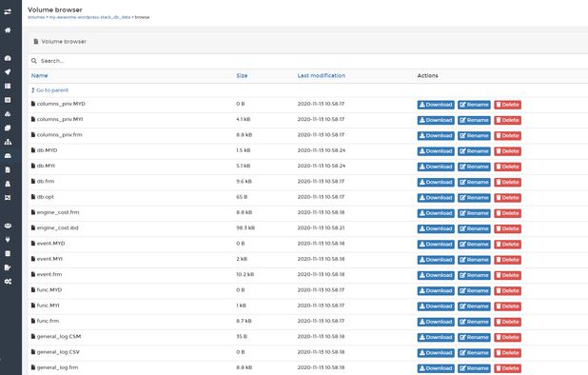This screenshot has height=375, width=588.
Task: Open the Dashboard gauge icon in sidebar
Action: click(x=8, y=58)
